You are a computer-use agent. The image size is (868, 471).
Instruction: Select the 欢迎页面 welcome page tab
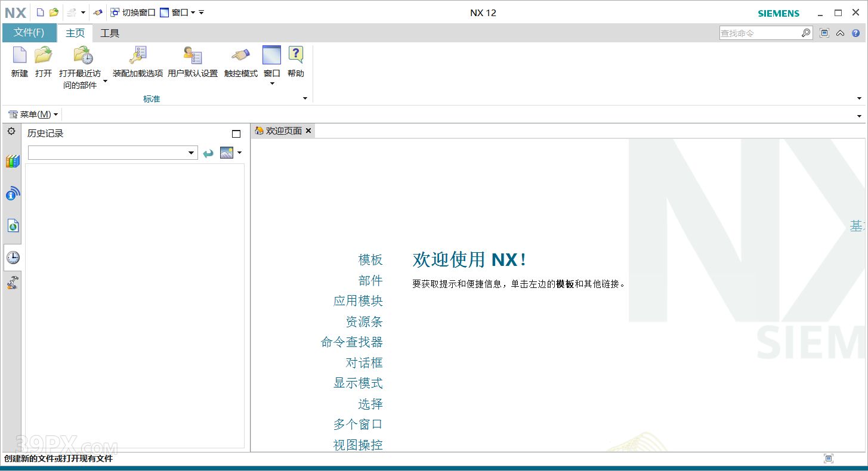279,131
